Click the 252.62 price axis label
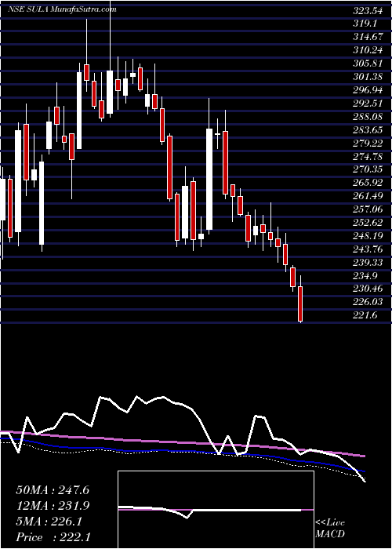 [x=367, y=223]
